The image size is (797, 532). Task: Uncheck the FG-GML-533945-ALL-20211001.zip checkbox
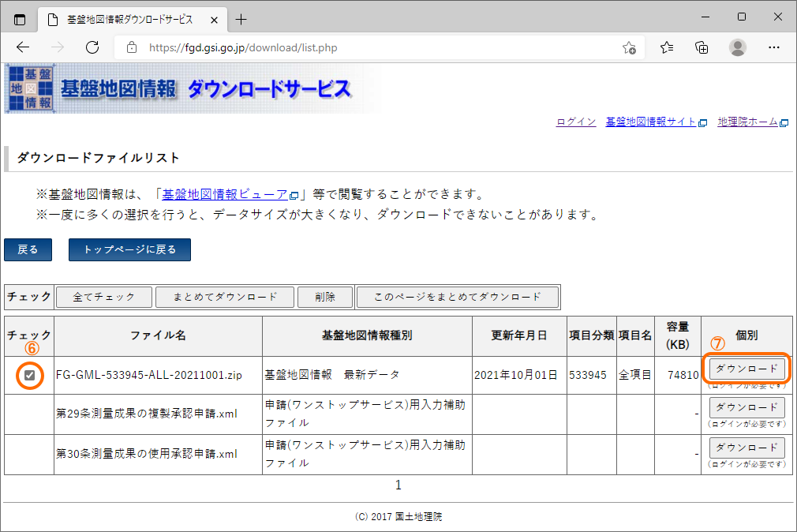tap(29, 376)
